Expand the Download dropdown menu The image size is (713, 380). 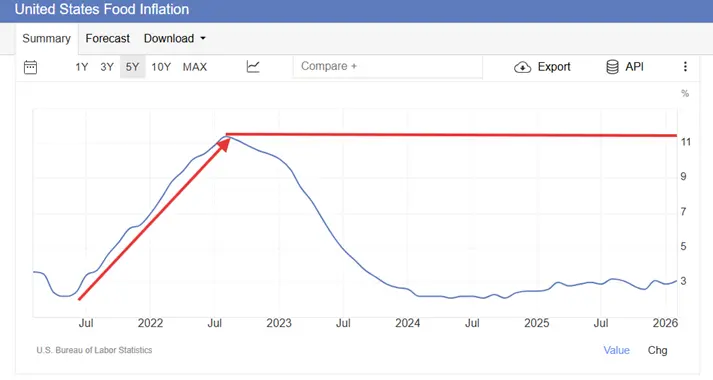pyautogui.click(x=175, y=39)
